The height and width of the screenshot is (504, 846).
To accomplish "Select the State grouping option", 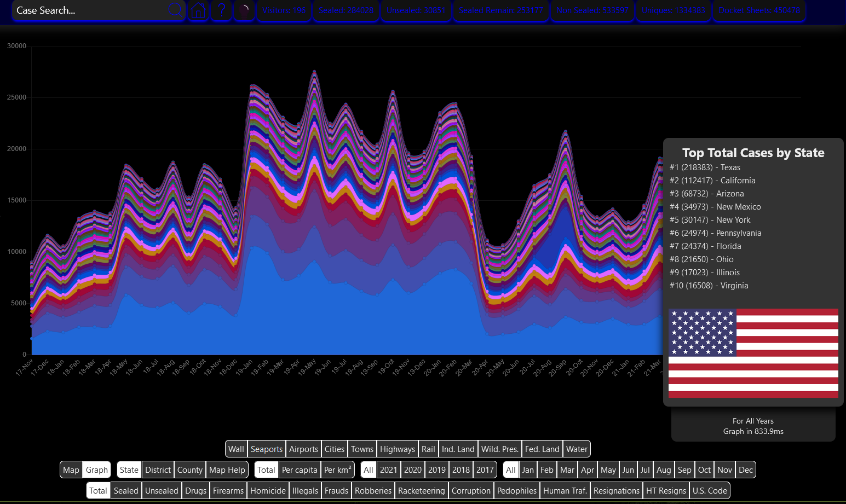I will [129, 470].
